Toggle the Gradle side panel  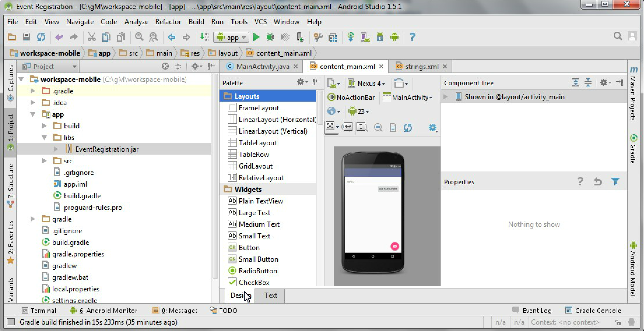633,150
